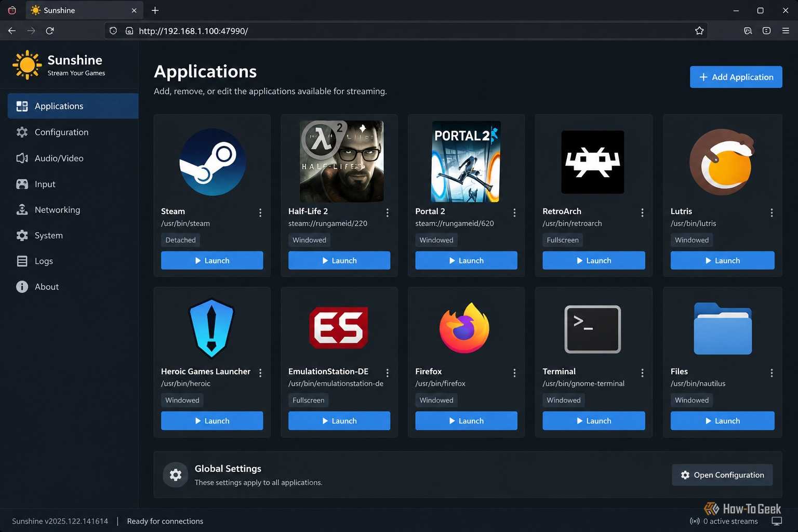
Task: Launch the Files application
Action: click(x=722, y=421)
